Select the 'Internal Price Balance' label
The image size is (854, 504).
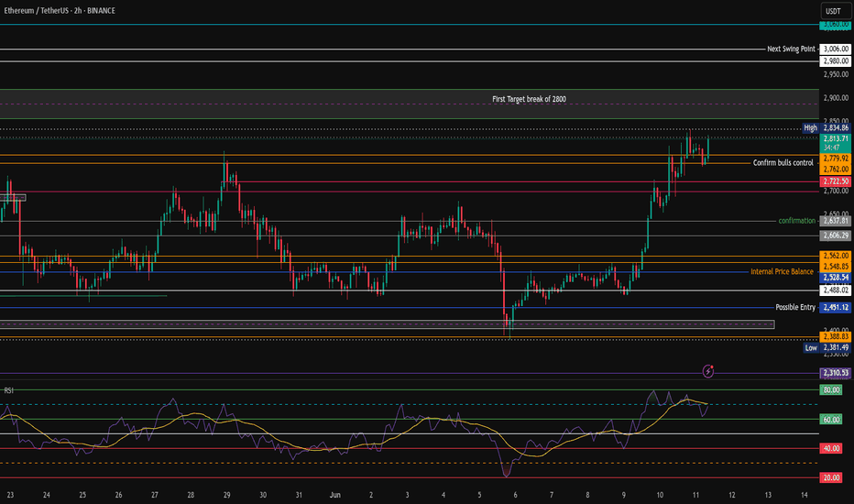pos(782,271)
